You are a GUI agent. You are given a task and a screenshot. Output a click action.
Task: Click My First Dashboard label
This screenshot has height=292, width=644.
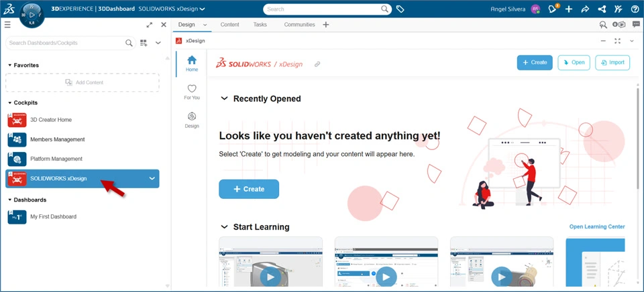(x=54, y=216)
